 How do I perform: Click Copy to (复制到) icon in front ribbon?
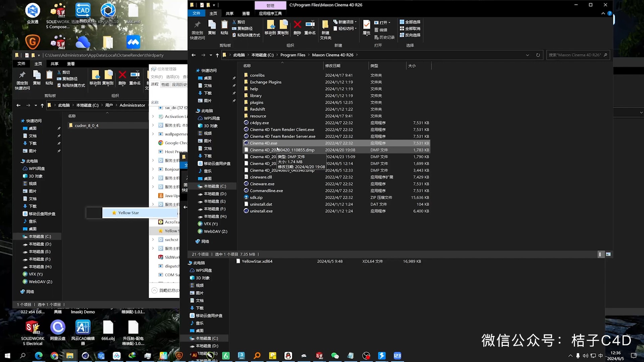[x=283, y=27]
